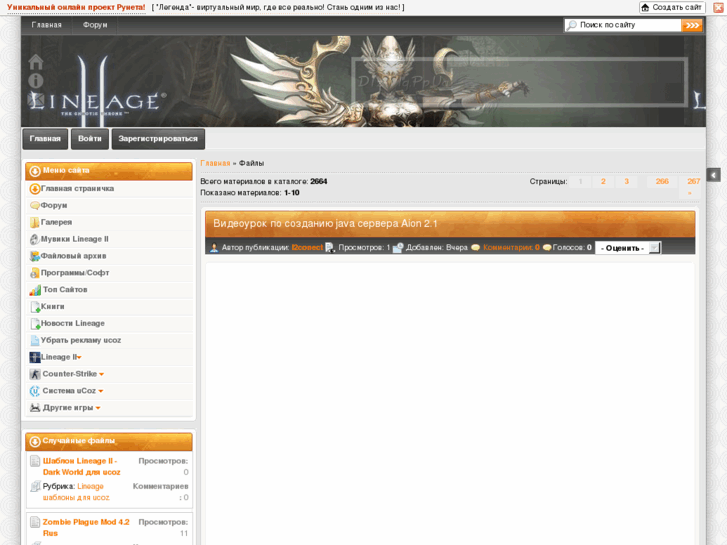The image size is (727, 545).
Task: Open Zombie Plague Mod 4.2 Rus file
Action: coord(86,528)
